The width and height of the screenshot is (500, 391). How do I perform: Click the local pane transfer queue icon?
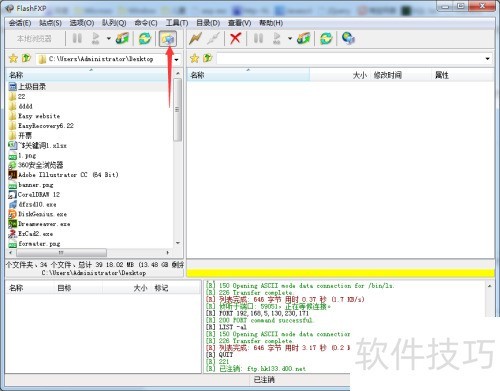(122, 38)
